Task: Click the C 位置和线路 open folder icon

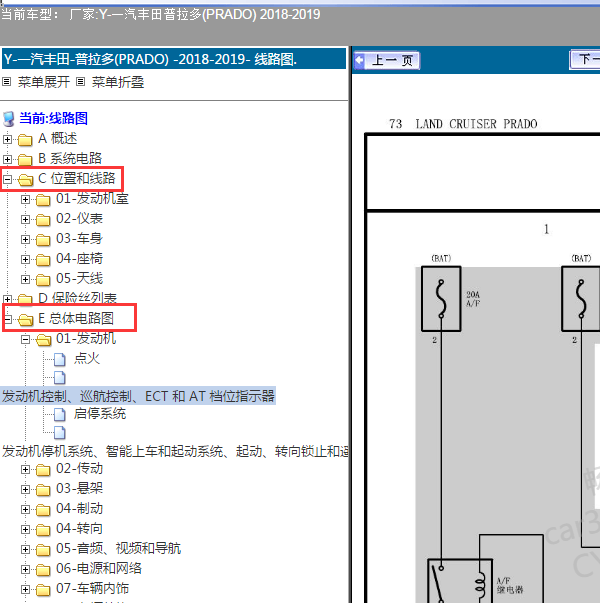Action: (x=25, y=180)
